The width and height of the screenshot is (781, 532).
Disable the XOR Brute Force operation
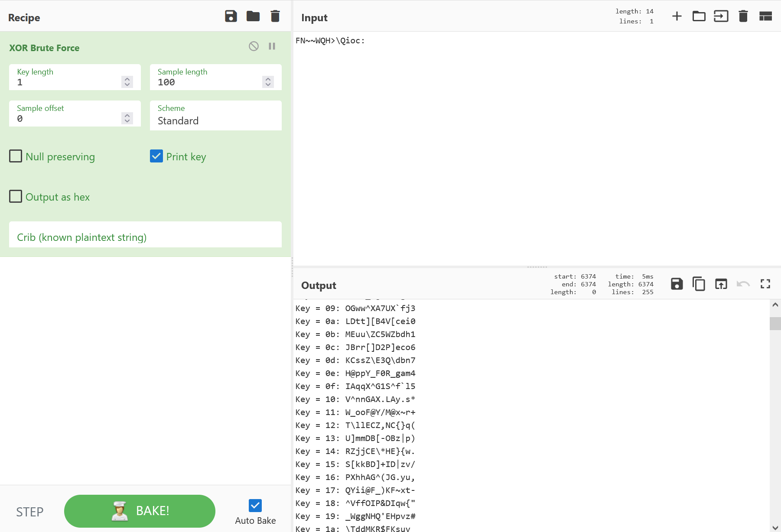(254, 46)
